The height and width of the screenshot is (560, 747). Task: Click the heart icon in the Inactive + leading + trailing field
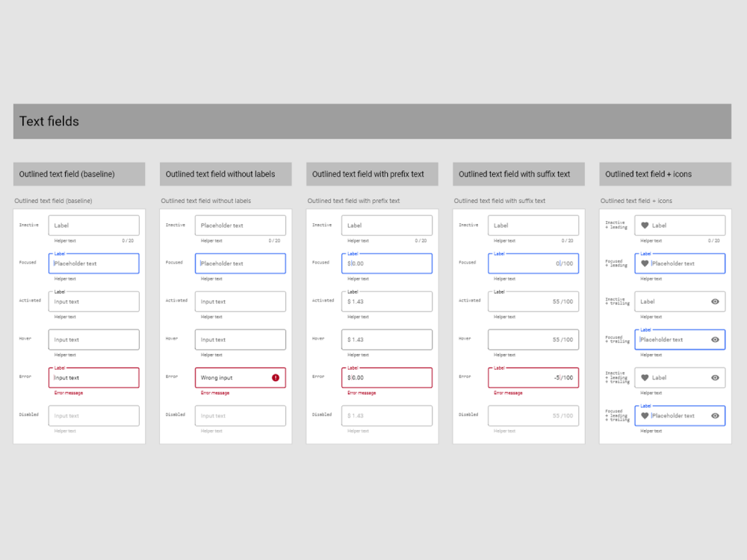click(645, 377)
